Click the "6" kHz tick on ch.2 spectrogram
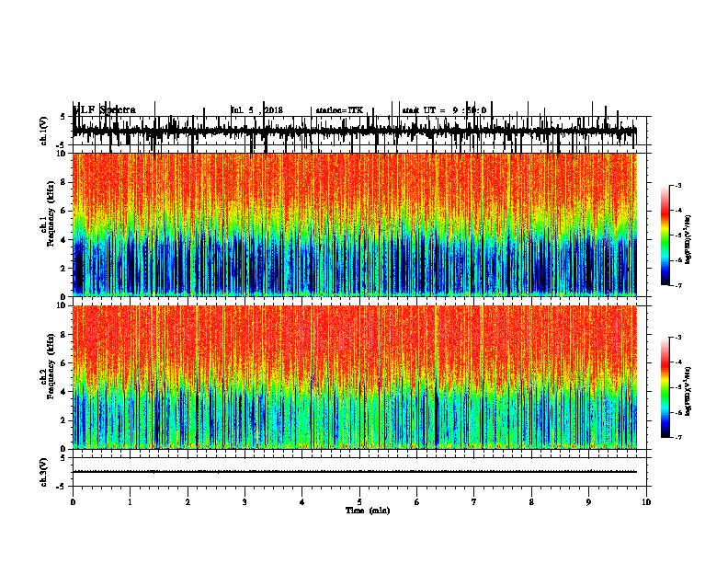This screenshot has width=728, height=563. [x=64, y=363]
